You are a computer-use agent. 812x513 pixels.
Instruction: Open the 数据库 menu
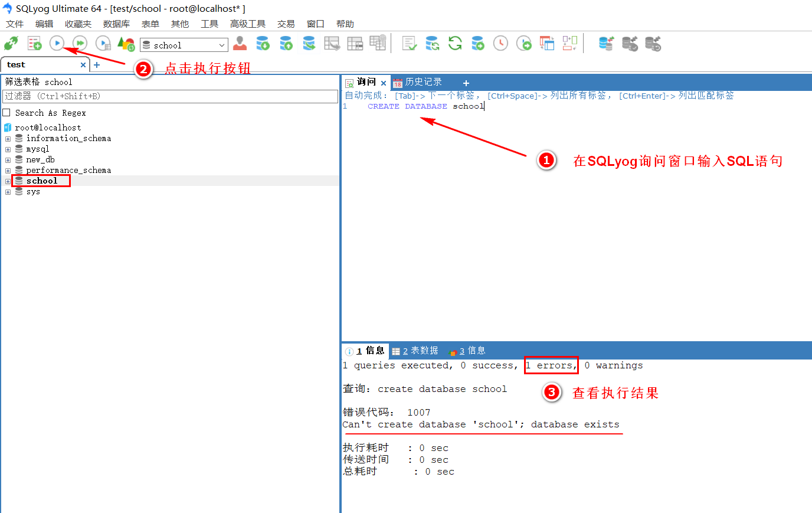tap(116, 24)
